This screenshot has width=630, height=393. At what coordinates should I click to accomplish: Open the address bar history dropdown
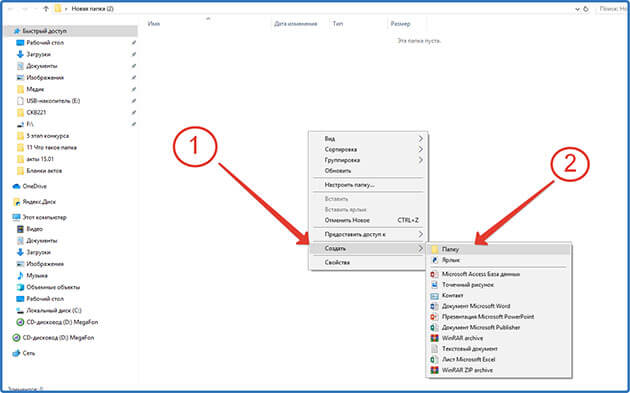click(577, 9)
